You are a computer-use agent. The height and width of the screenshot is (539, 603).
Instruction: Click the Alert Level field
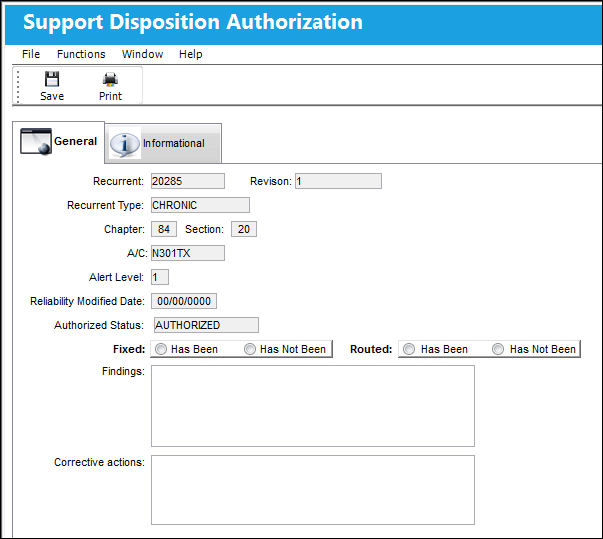(x=160, y=277)
